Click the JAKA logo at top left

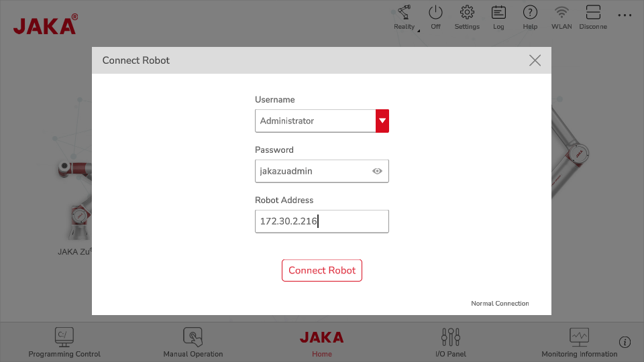point(45,25)
